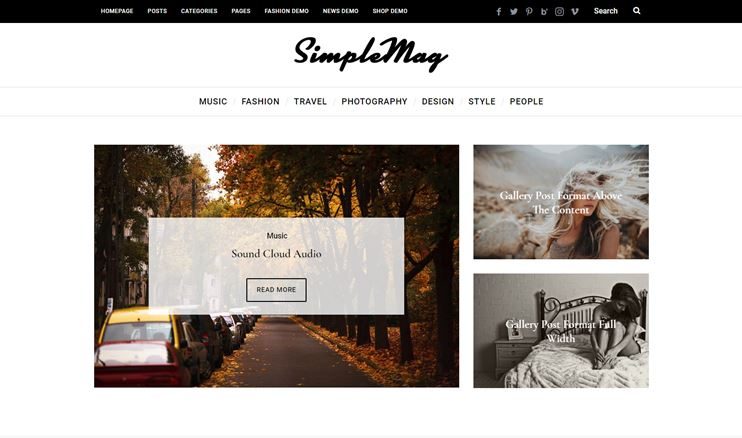Open the Twitter social icon

click(514, 11)
